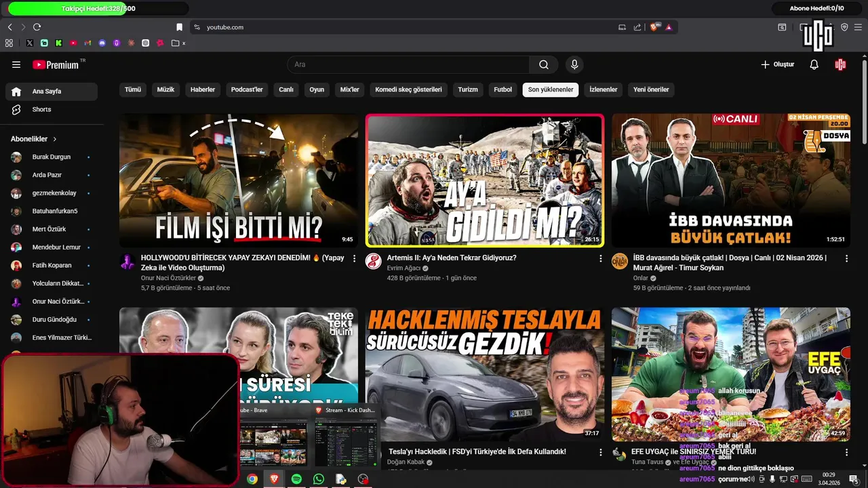Open Brave Rewards triangle icon
This screenshot has width=868, height=488.
(669, 27)
